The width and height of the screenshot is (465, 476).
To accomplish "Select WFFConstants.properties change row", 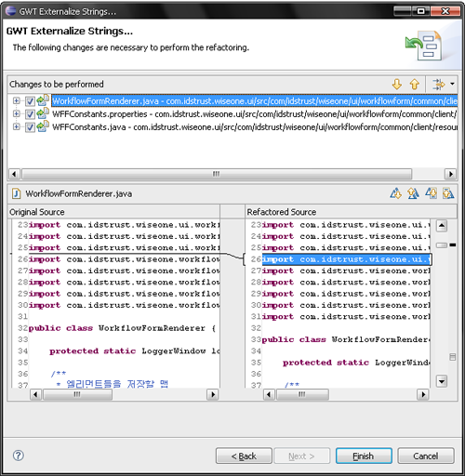I will 255,114.
